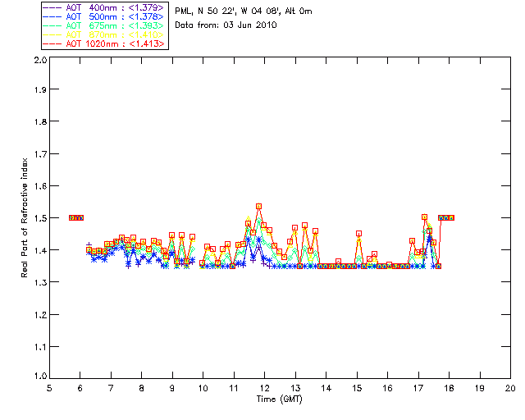
Task: Click the 15 x-axis tick label
Action: 357,388
